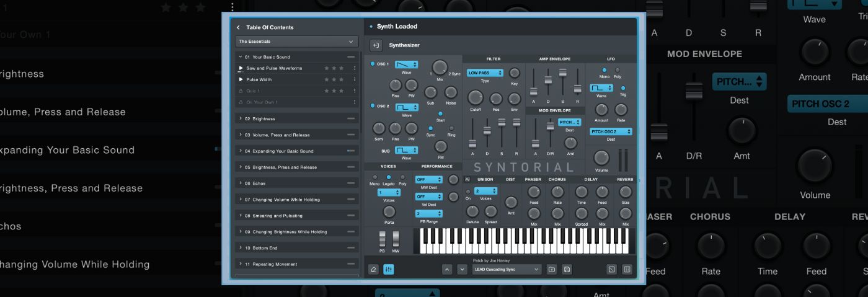Image resolution: width=868 pixels, height=297 pixels.
Task: Click the star rating for Saw and Pulse Waveforms
Action: pyautogui.click(x=334, y=68)
